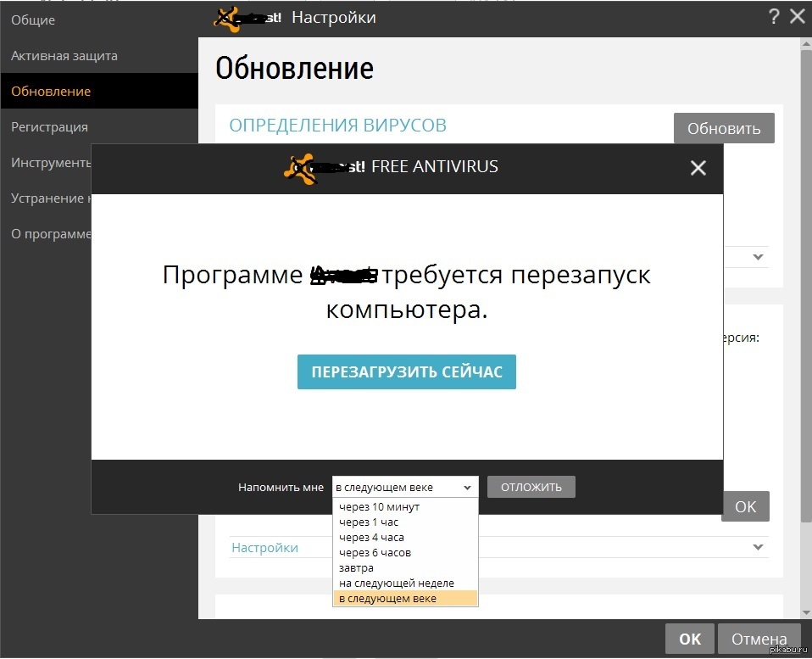
Task: Open the 'Напомнить мне' dropdown
Action: coord(404,487)
